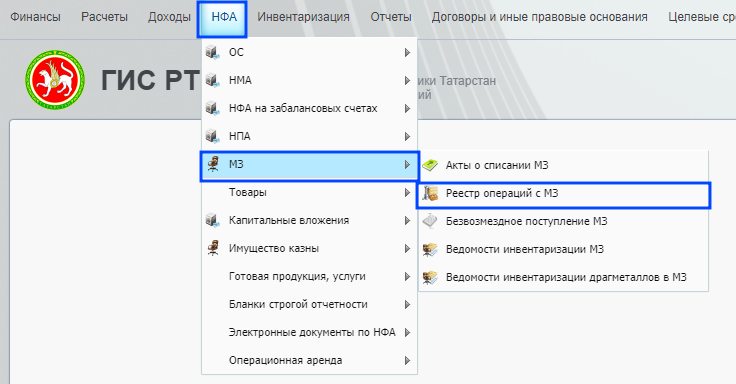
Task: Click the ОС menu item icon
Action: [x=213, y=52]
